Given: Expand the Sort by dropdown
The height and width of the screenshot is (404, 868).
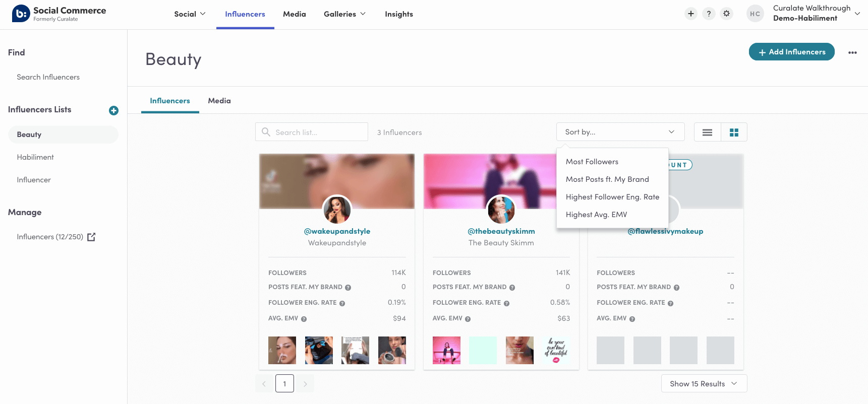Looking at the screenshot, I should (620, 132).
